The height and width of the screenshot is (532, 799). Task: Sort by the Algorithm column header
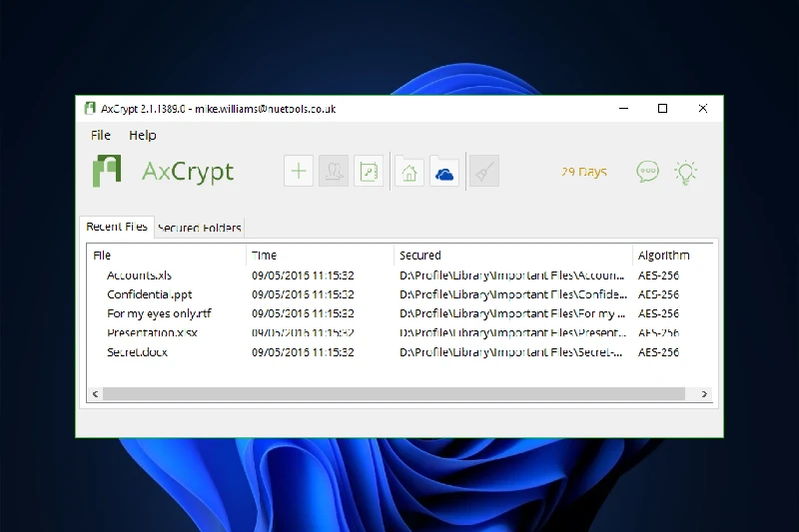(x=671, y=256)
